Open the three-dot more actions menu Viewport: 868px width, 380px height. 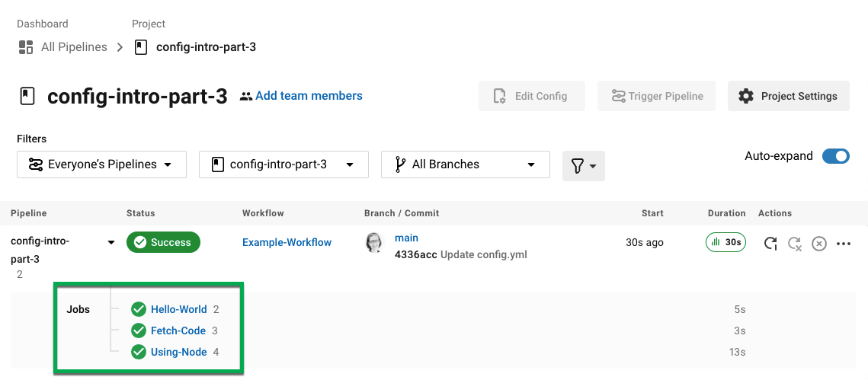(843, 244)
